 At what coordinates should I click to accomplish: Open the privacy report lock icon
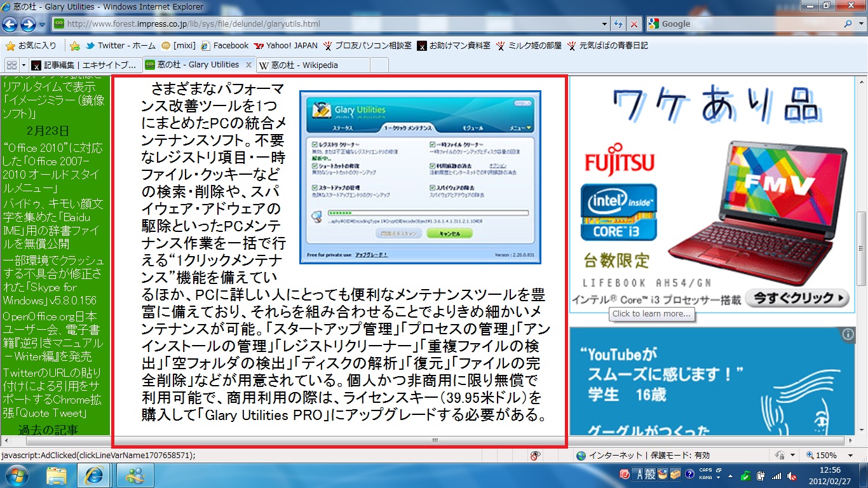(781, 456)
